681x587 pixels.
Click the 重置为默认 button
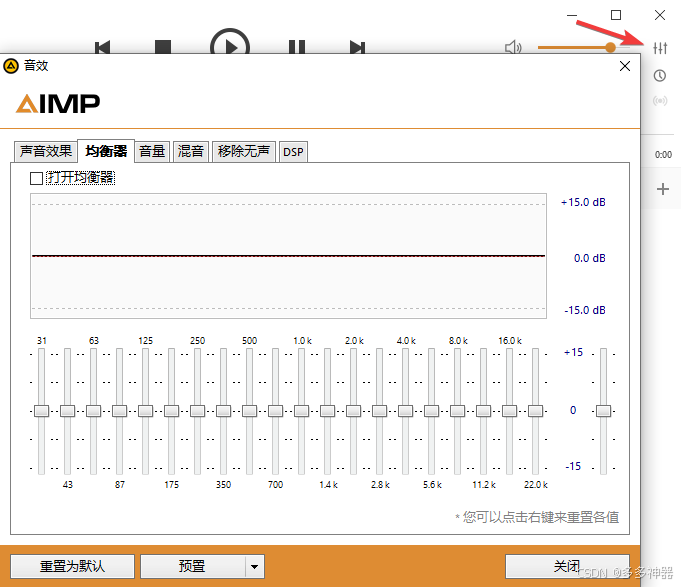click(72, 566)
